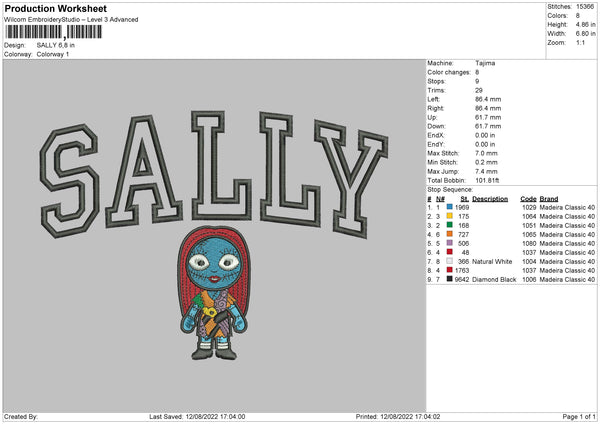Click the "Height:" label

558,24
